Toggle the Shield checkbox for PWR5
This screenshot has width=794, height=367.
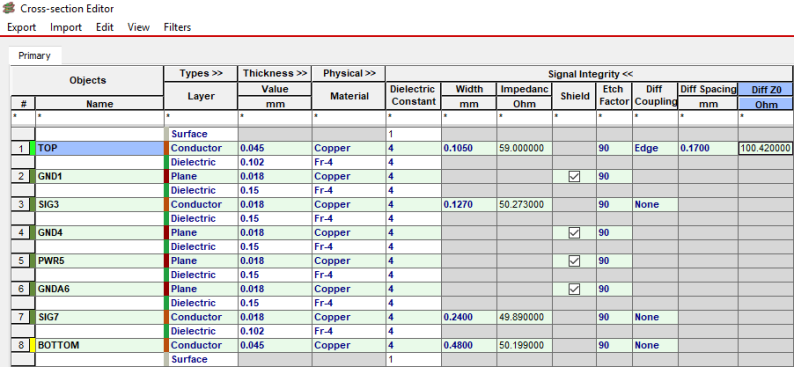574,261
